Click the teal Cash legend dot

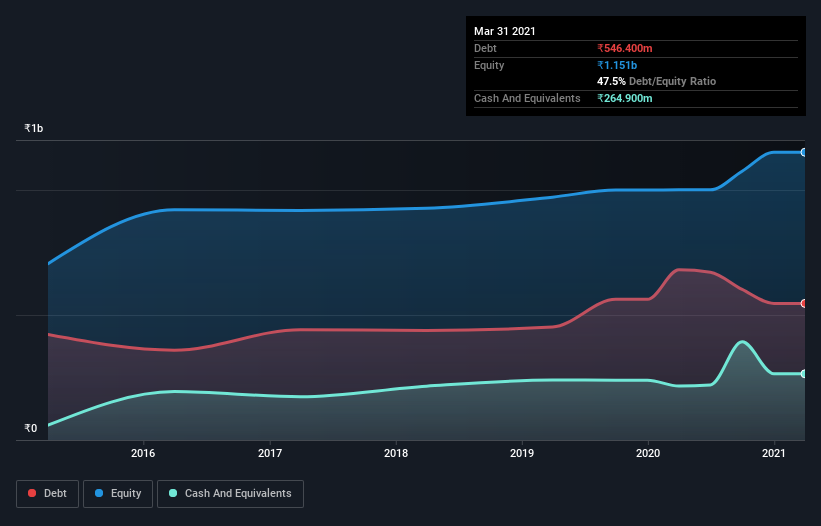click(x=173, y=493)
